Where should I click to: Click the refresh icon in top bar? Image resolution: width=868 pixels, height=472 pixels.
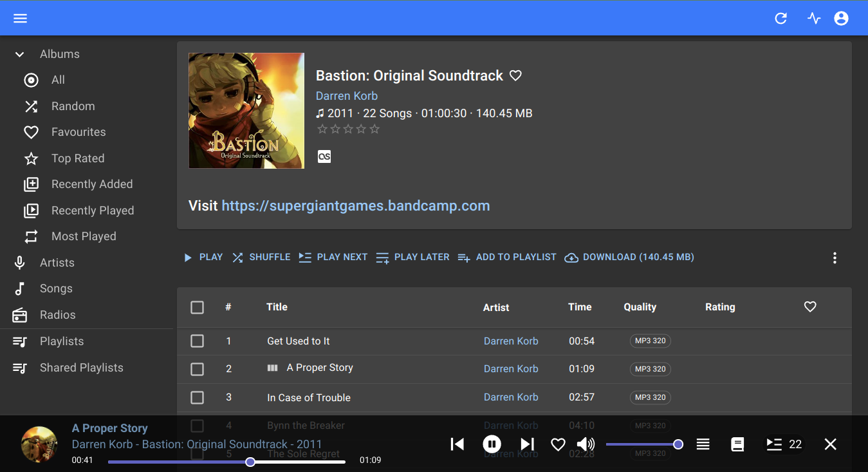coord(780,18)
